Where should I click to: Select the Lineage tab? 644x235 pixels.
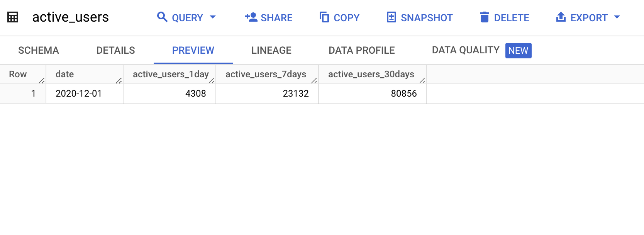point(271,50)
